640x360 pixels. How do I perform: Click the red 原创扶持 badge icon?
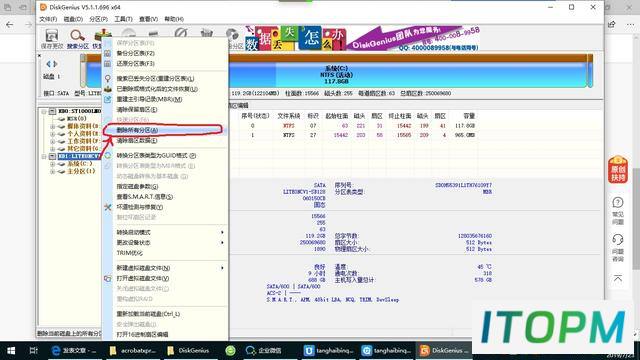(x=618, y=169)
